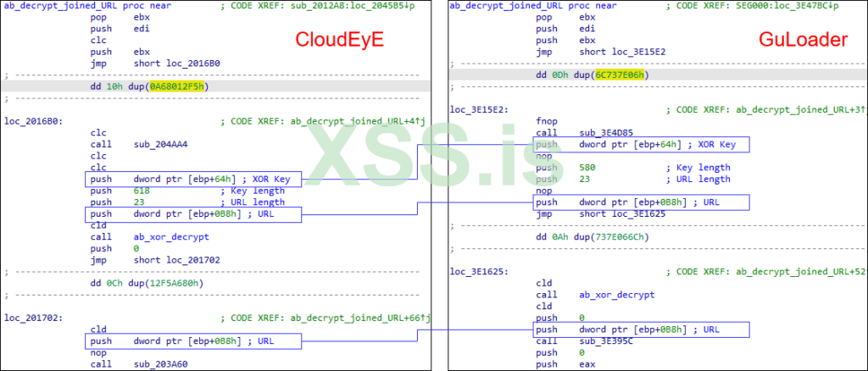
Task: Click CODE XREF ab_decrypt_joined_URL+4 comment
Action: (325, 121)
